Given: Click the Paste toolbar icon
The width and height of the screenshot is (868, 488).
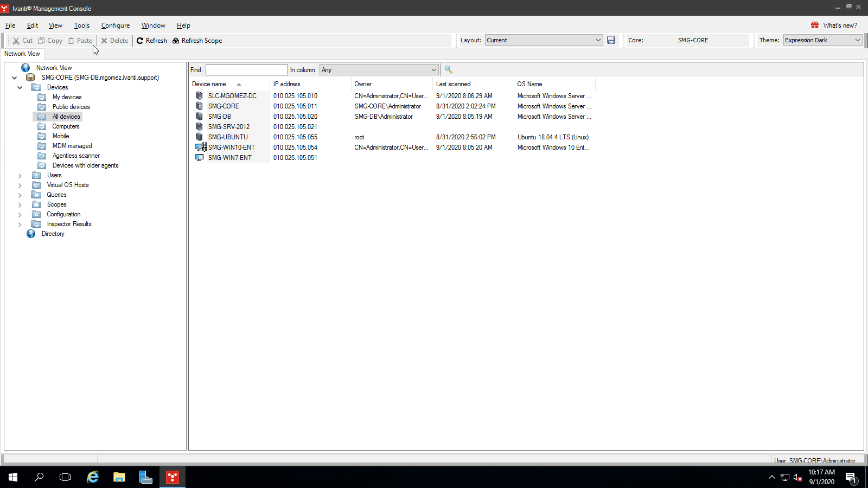Looking at the screenshot, I should point(72,40).
